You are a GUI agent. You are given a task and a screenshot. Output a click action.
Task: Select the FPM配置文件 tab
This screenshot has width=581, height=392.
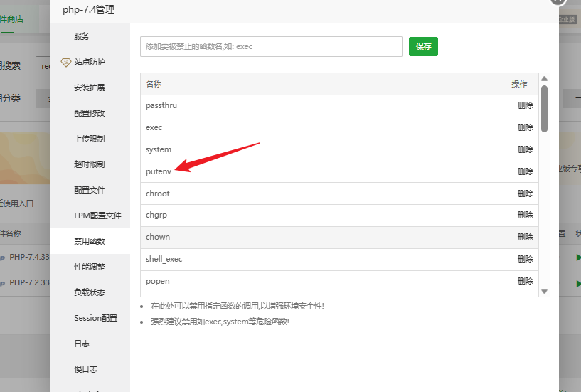tap(97, 216)
